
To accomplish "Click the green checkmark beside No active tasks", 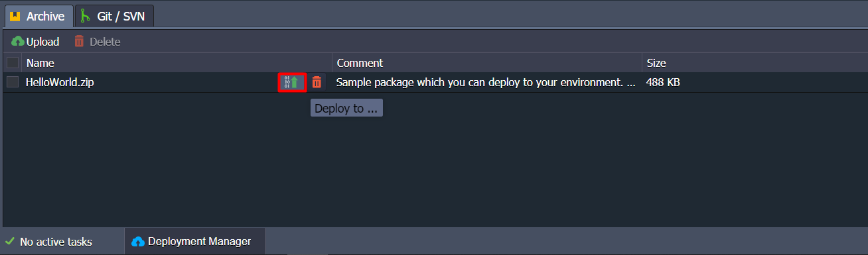I will tap(9, 242).
